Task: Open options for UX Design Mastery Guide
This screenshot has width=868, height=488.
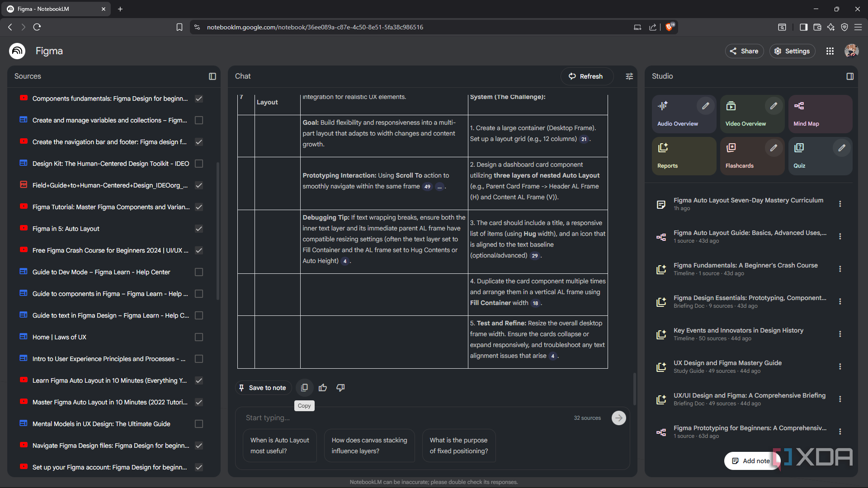Action: 840,366
